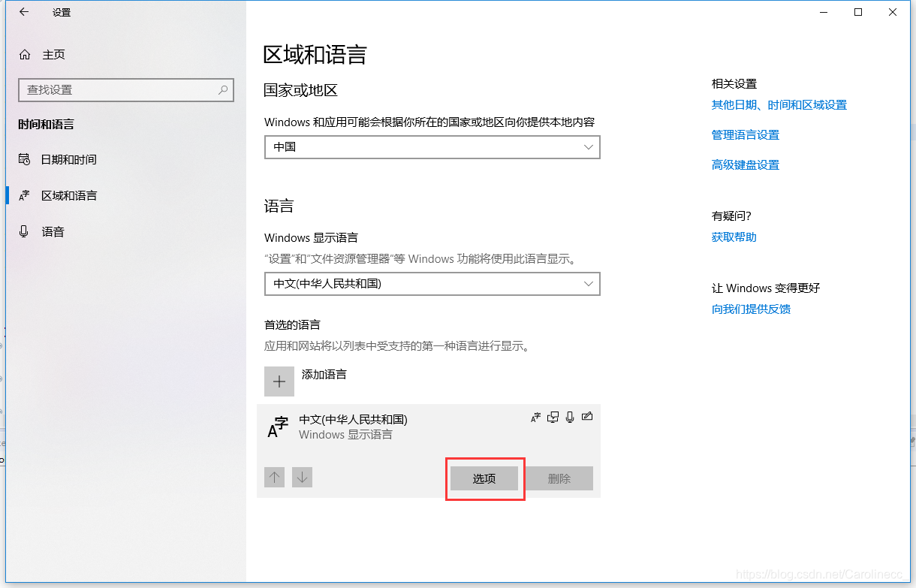Click the 区域和语言 page heading
This screenshot has height=588, width=916.
point(315,55)
